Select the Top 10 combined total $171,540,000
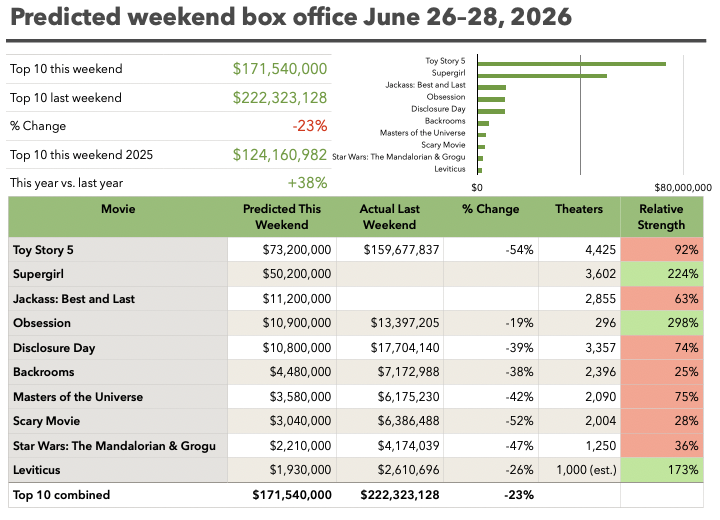 [x=292, y=495]
